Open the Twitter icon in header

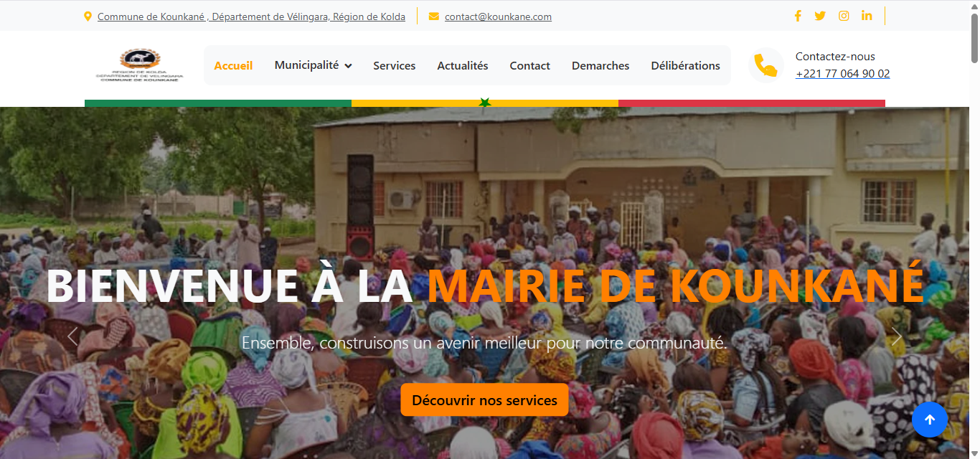[820, 15]
